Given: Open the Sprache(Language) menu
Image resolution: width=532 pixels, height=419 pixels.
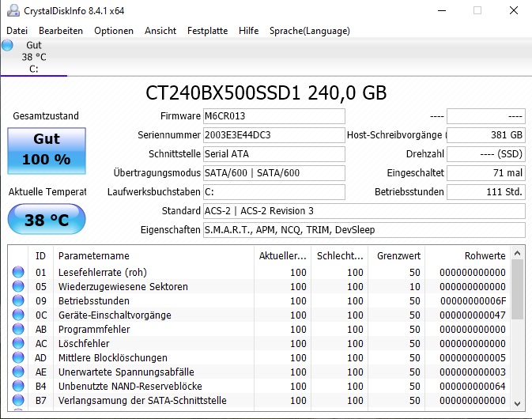Looking at the screenshot, I should [309, 31].
